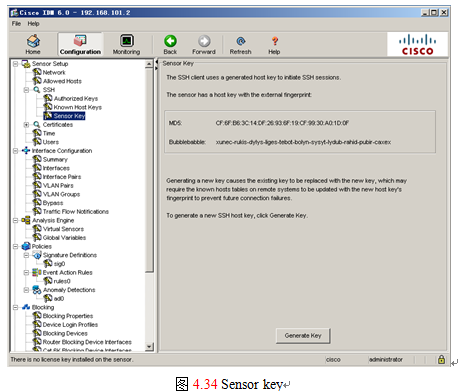Select the Configuration toolbar icon
This screenshot has width=473, height=391.
click(80, 41)
